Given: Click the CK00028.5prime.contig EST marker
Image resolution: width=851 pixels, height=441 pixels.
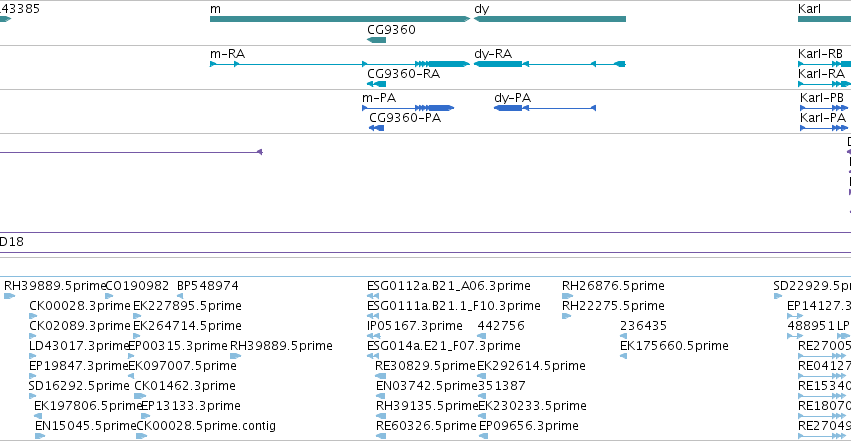Looking at the screenshot, I should pos(142,436).
